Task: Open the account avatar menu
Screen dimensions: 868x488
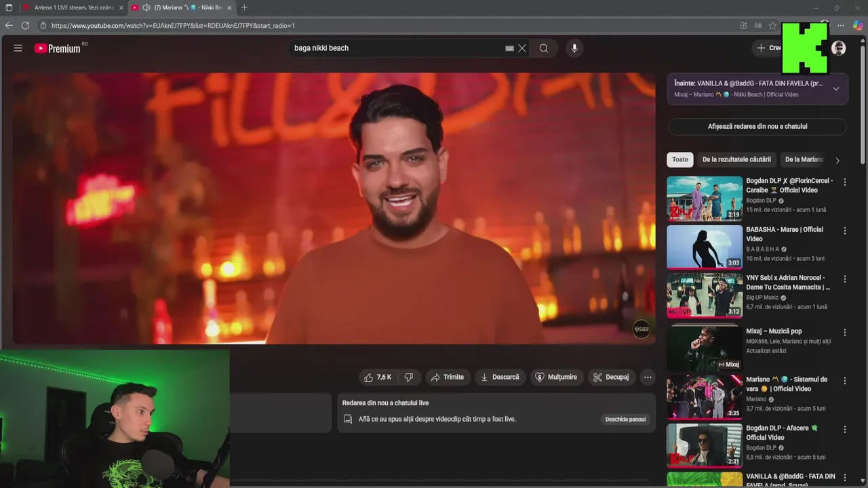Action: 839,48
